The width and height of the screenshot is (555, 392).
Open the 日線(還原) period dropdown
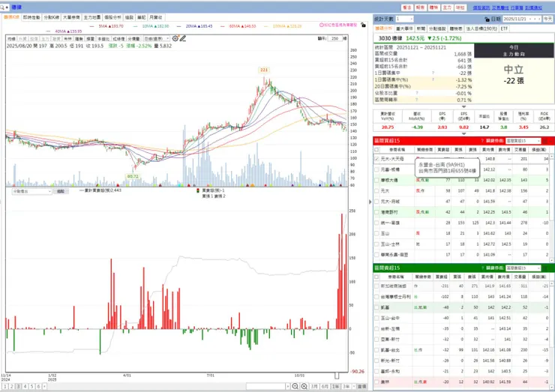157,38
